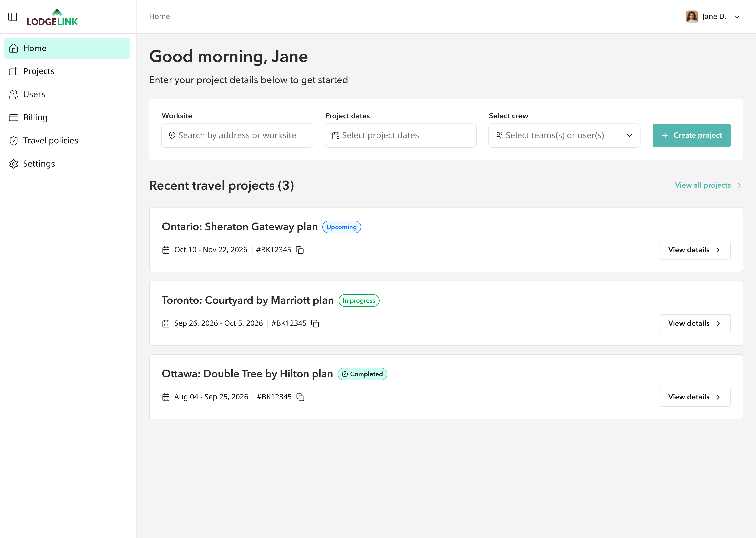Click the Projects suitcase icon
The image size is (756, 538).
pyautogui.click(x=14, y=71)
